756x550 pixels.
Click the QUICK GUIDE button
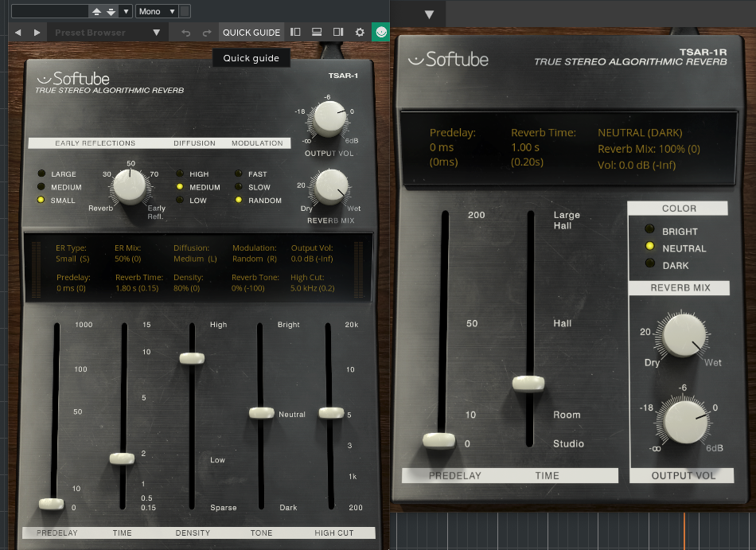point(251,33)
